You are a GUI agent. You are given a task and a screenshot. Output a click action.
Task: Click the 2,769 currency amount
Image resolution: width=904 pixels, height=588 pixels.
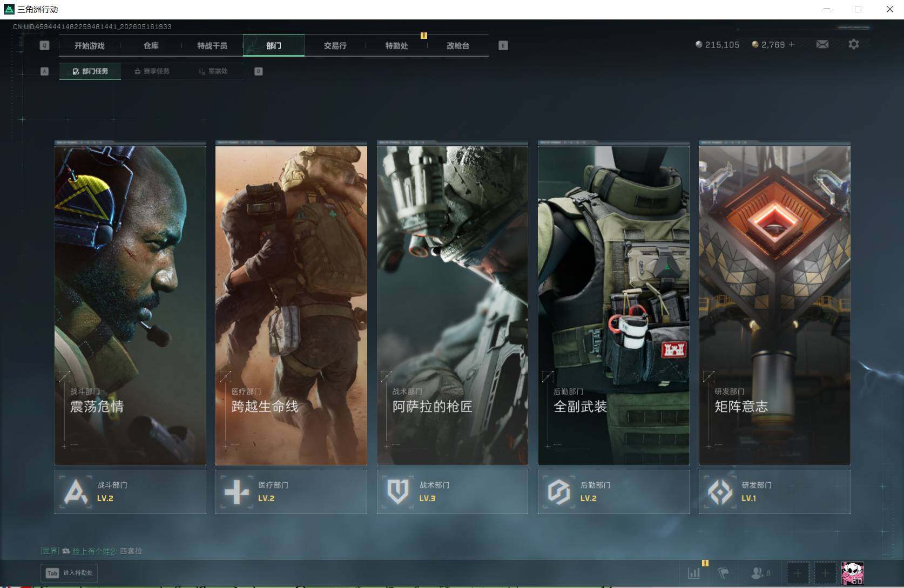click(773, 45)
